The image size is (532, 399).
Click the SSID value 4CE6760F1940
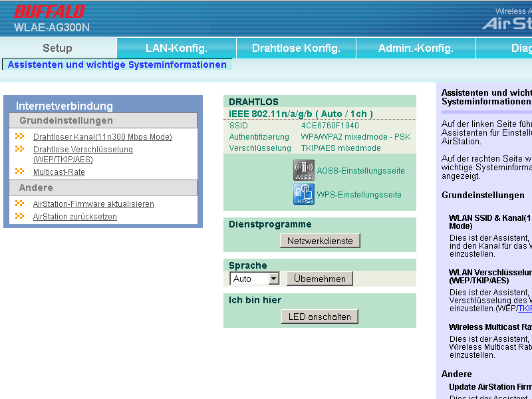point(330,126)
